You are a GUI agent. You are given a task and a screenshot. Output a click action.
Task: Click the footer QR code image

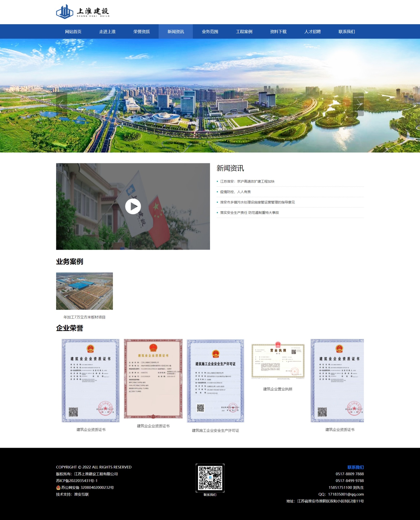point(210,478)
